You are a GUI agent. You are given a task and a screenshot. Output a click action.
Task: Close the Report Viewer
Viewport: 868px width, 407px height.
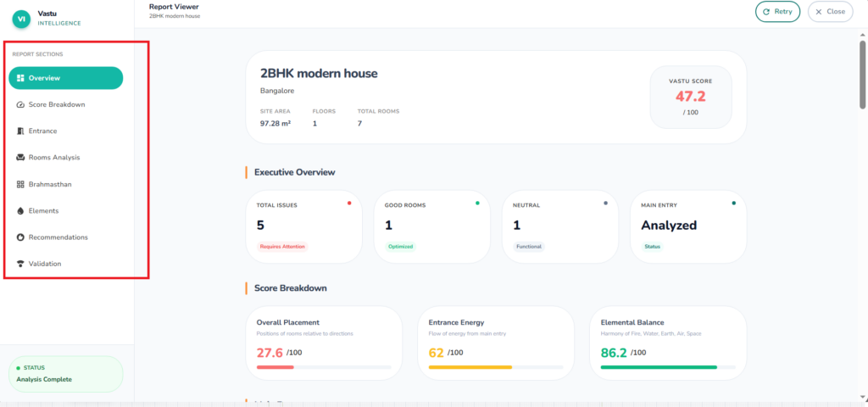coord(830,12)
